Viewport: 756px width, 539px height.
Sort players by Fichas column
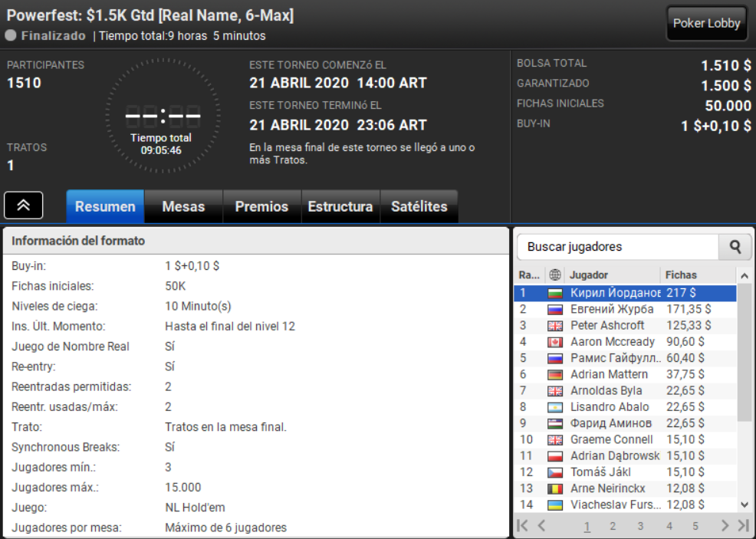(x=698, y=274)
